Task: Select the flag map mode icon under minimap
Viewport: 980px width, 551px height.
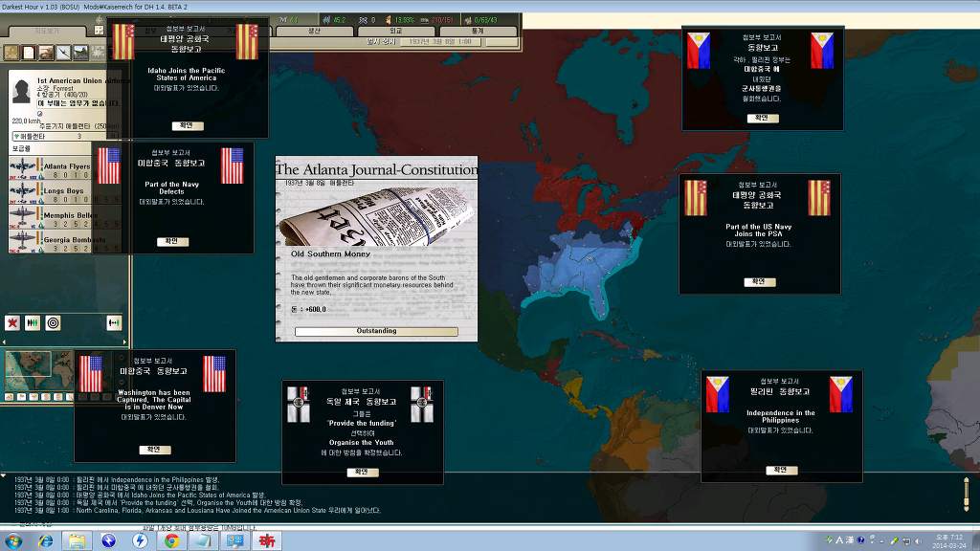Action: click(21, 397)
